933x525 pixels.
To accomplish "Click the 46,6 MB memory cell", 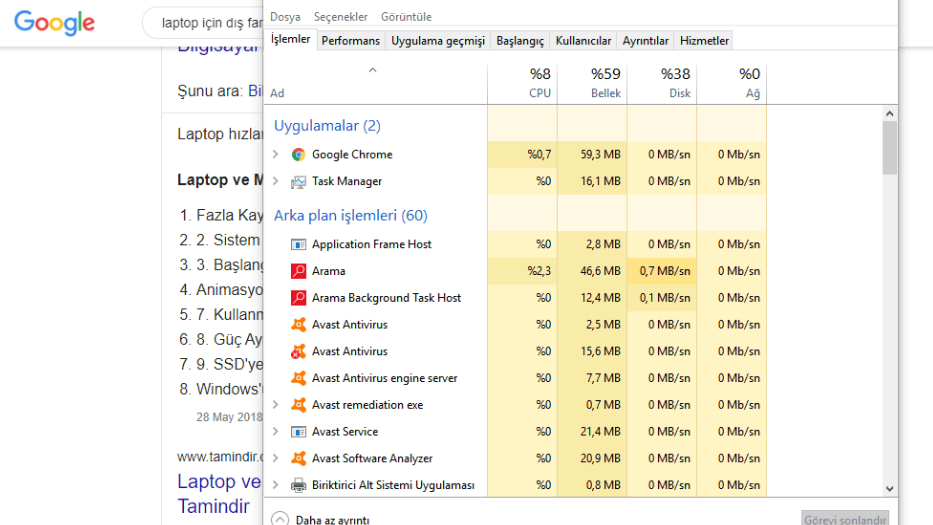I will [x=592, y=271].
